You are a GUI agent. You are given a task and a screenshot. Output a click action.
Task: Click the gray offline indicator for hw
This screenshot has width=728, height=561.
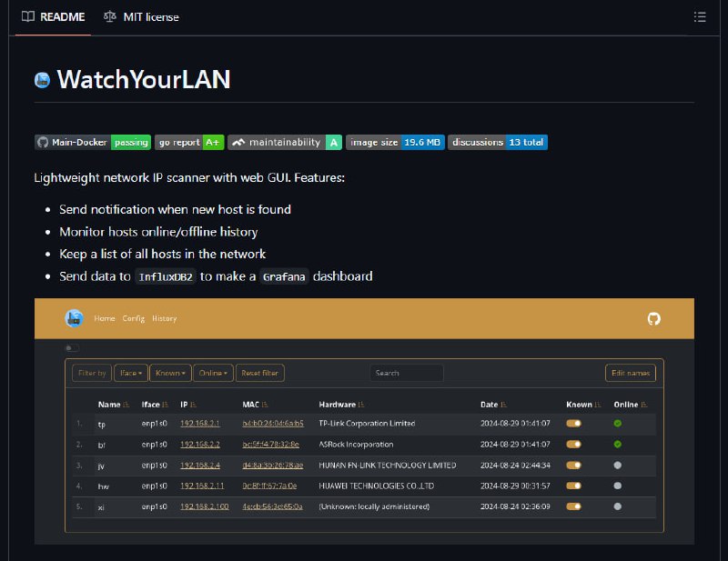coord(618,486)
